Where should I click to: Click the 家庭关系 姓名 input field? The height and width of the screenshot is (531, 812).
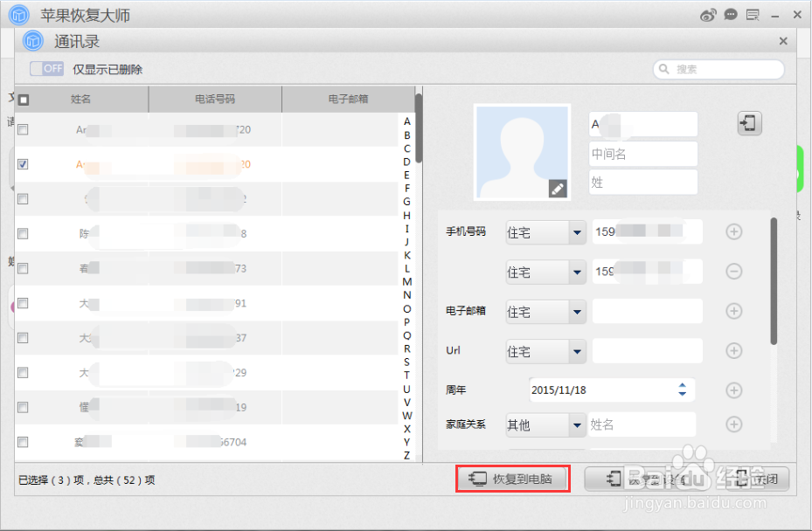point(642,425)
